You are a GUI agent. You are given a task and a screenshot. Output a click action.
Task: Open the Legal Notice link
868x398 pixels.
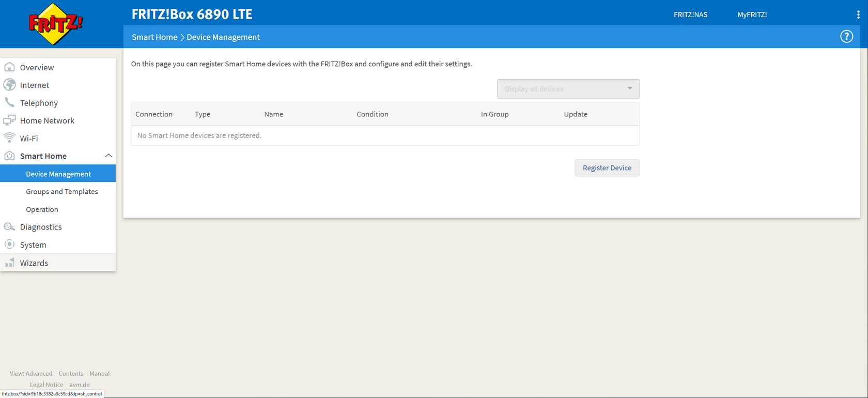click(x=47, y=385)
